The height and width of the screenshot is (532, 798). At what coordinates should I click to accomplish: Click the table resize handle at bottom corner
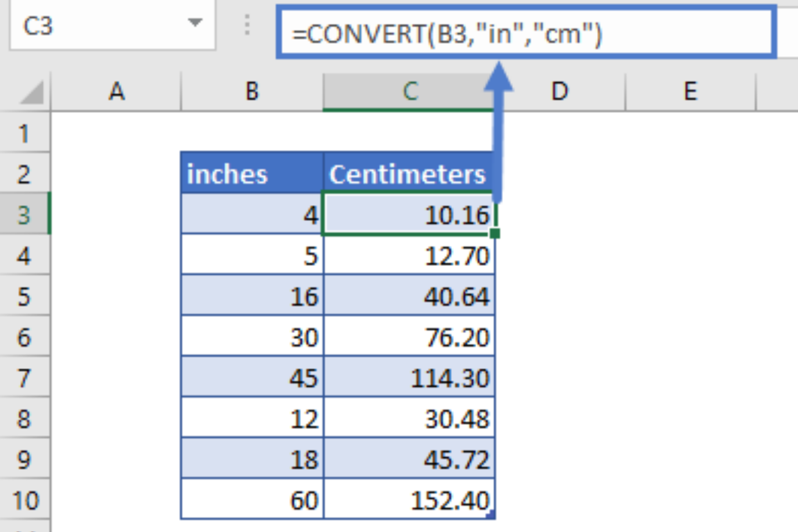click(491, 515)
